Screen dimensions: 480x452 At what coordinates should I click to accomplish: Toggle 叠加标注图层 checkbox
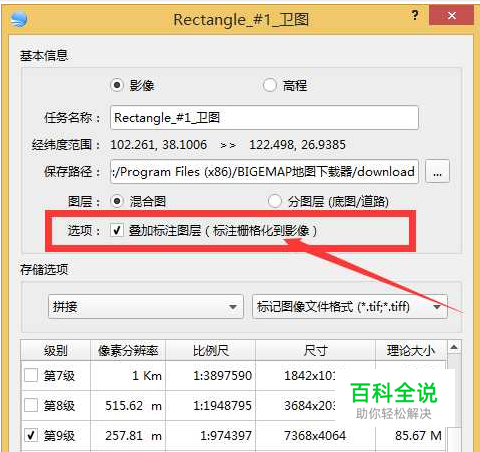coord(117,230)
